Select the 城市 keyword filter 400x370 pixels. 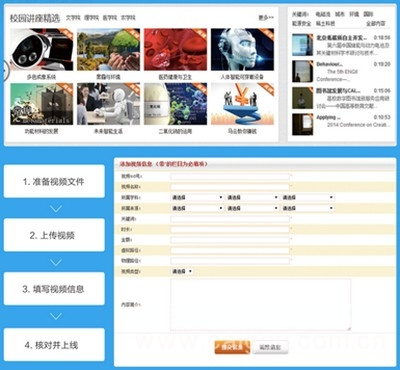[x=340, y=14]
